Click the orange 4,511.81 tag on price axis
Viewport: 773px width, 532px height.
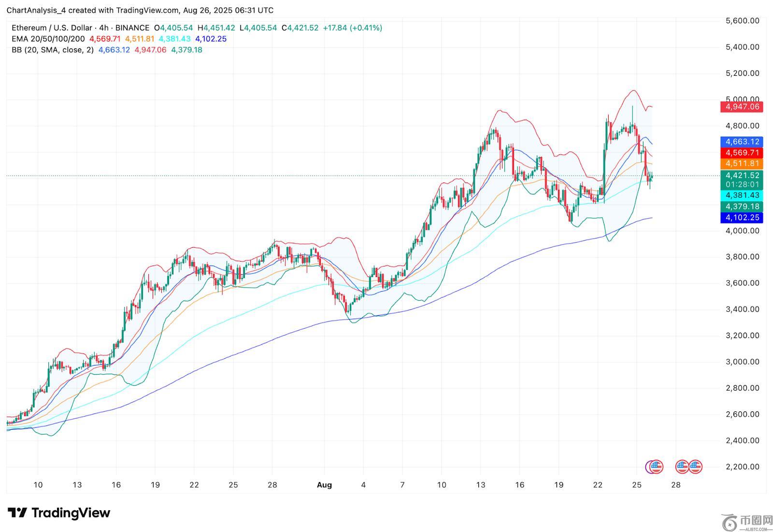tap(742, 164)
